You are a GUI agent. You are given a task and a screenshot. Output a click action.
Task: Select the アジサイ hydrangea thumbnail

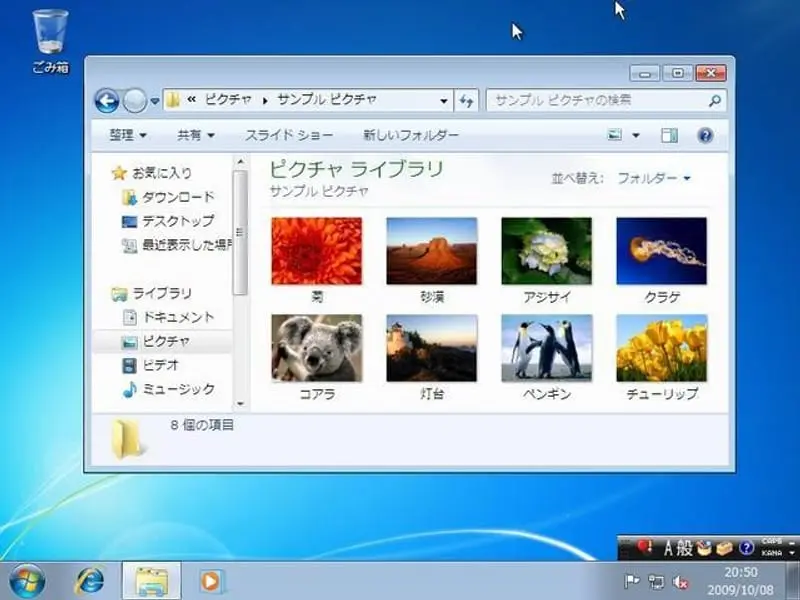click(x=546, y=251)
